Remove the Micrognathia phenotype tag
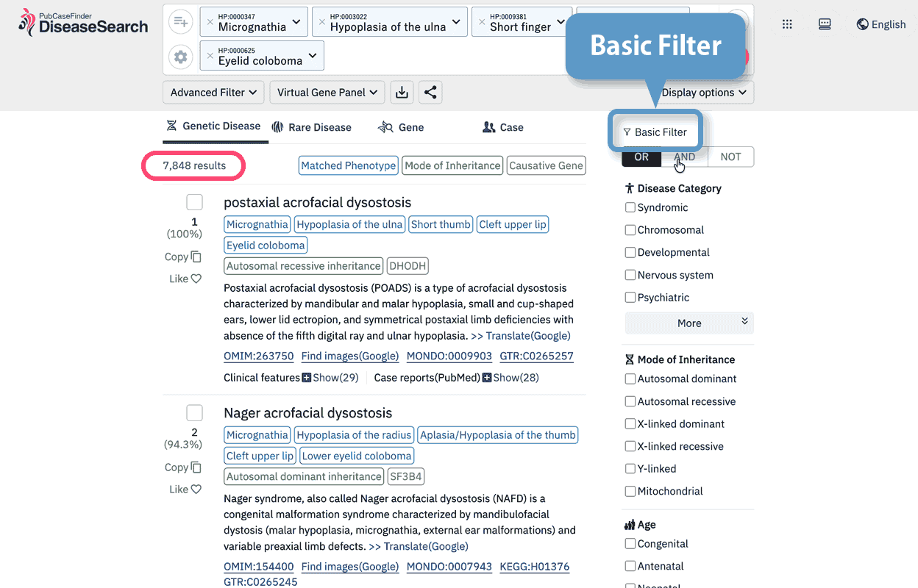 click(x=210, y=22)
